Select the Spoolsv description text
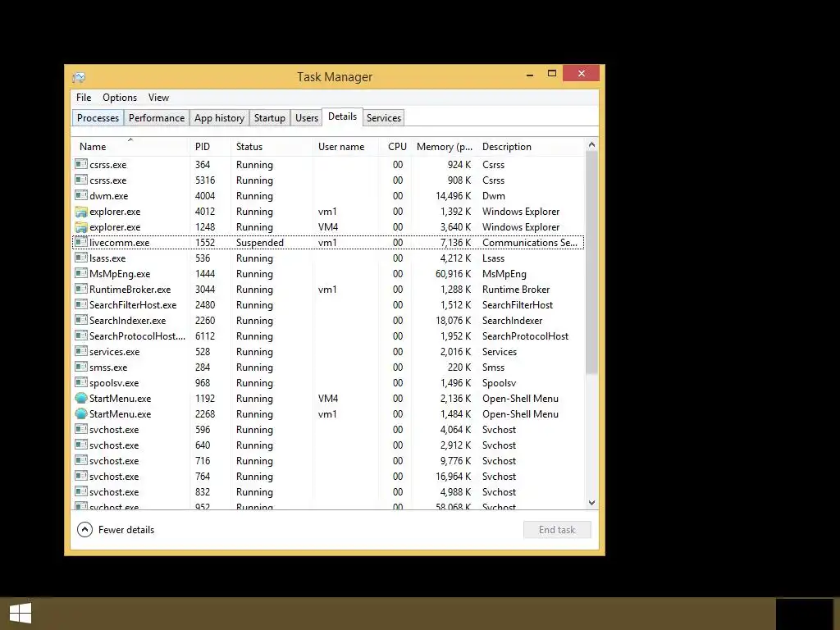The width and height of the screenshot is (840, 630). click(x=500, y=383)
